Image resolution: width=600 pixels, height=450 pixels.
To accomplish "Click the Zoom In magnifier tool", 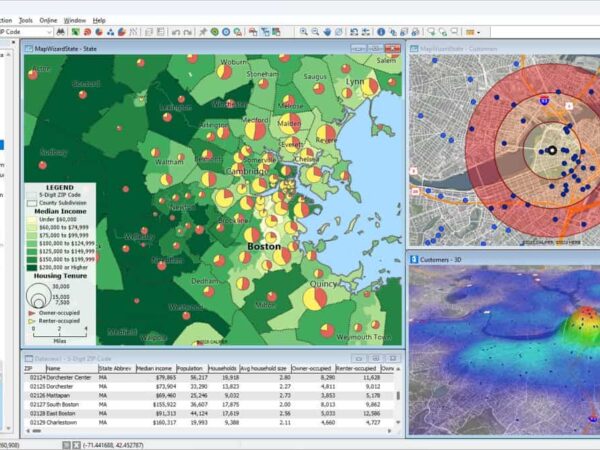I will pos(304,32).
